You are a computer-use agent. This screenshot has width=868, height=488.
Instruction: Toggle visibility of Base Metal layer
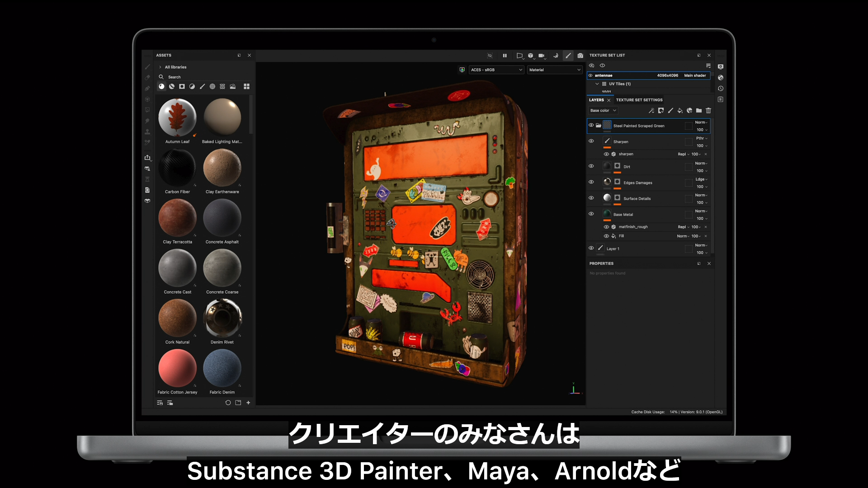591,214
